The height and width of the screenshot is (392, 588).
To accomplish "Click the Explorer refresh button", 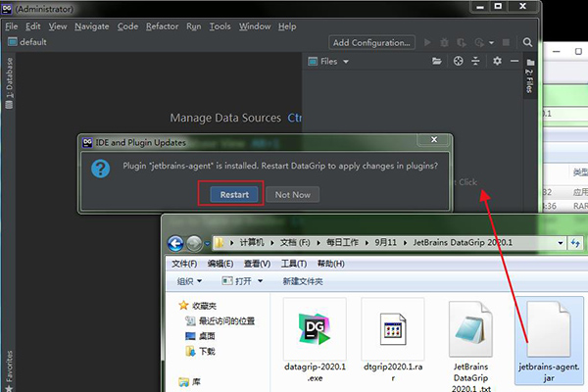I will click(x=575, y=243).
